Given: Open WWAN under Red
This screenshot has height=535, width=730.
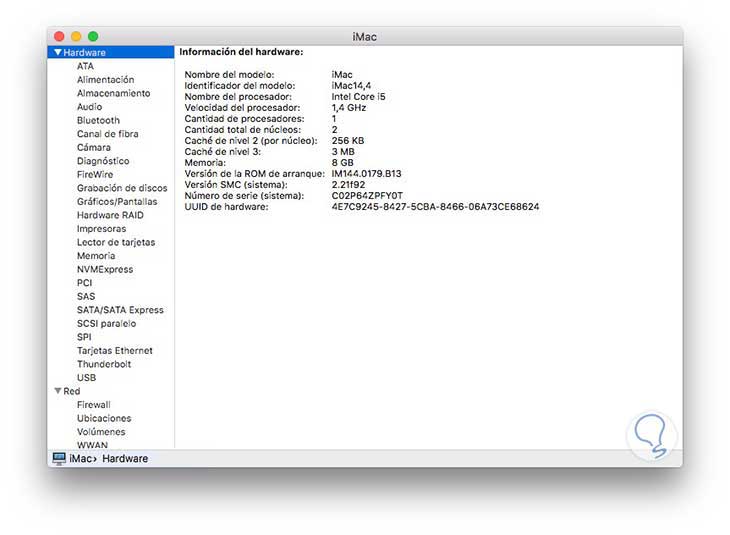Looking at the screenshot, I should [92, 445].
